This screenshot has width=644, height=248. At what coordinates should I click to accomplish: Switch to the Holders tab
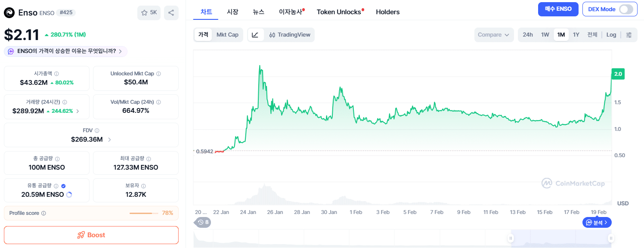point(387,12)
